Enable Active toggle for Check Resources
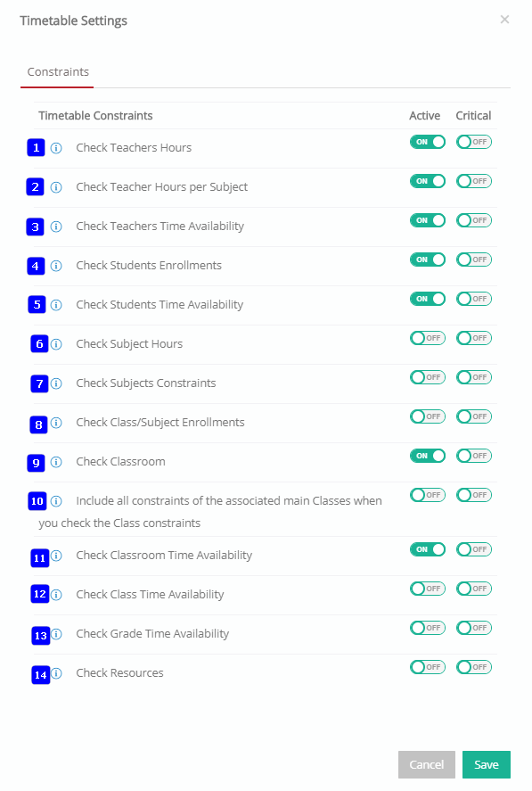Viewport: 532px width, 791px height. pos(428,667)
